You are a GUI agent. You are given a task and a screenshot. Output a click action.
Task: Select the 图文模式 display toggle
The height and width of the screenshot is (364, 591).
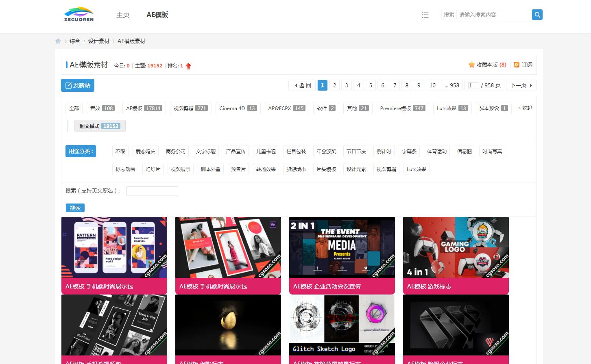click(x=100, y=126)
